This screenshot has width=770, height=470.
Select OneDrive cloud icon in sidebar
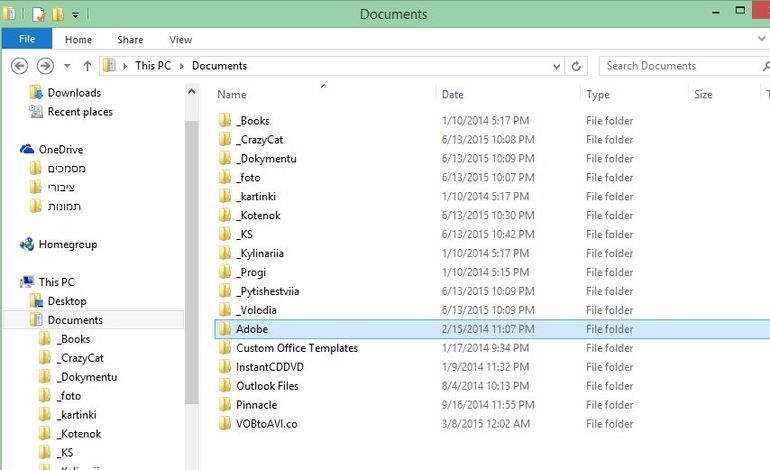pyautogui.click(x=28, y=149)
